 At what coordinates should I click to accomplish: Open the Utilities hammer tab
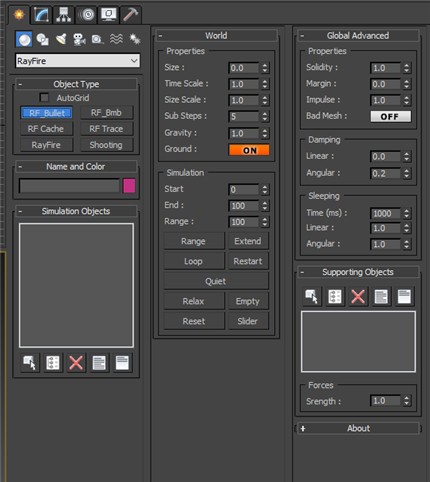tap(131, 15)
